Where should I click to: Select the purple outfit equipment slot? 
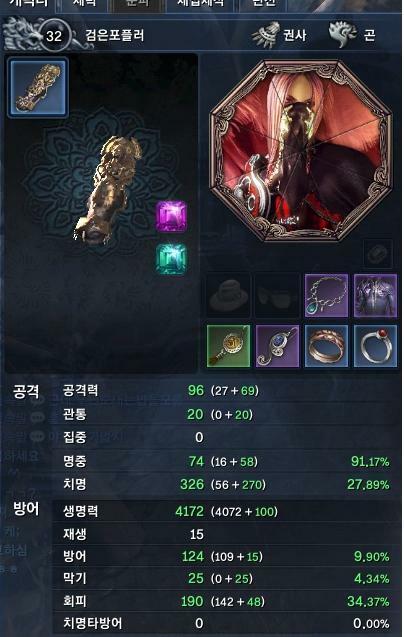pyautogui.click(x=376, y=295)
